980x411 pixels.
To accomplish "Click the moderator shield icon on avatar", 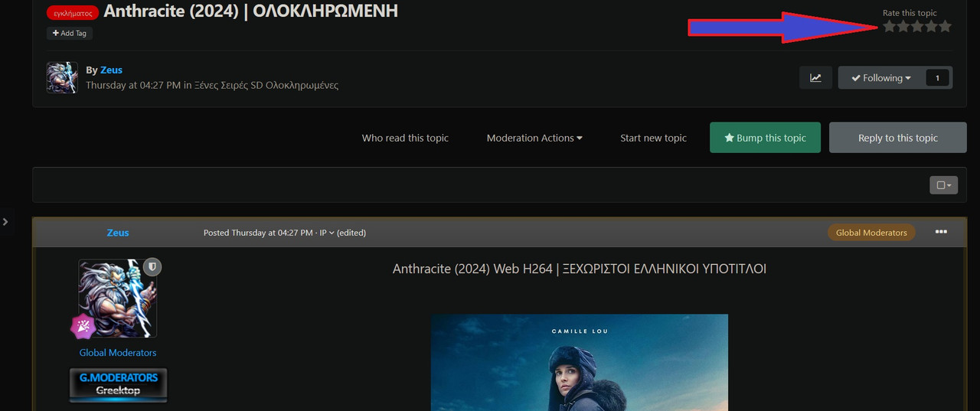I will (152, 266).
